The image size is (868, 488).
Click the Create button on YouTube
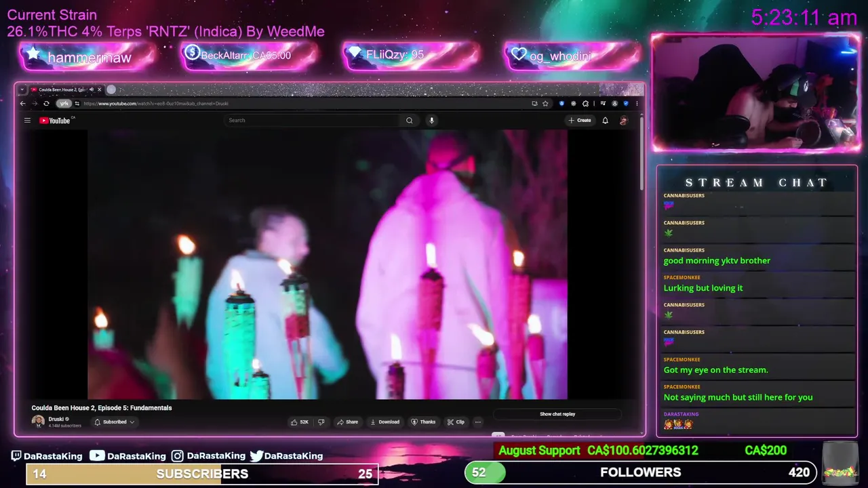(580, 121)
